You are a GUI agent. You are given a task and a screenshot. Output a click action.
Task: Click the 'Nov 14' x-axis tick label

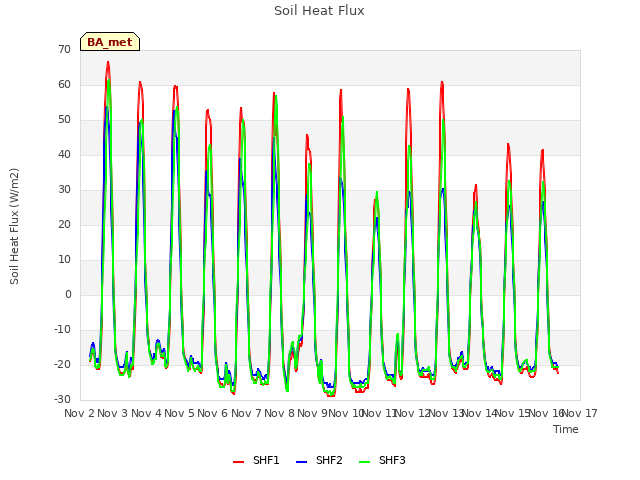click(x=480, y=413)
